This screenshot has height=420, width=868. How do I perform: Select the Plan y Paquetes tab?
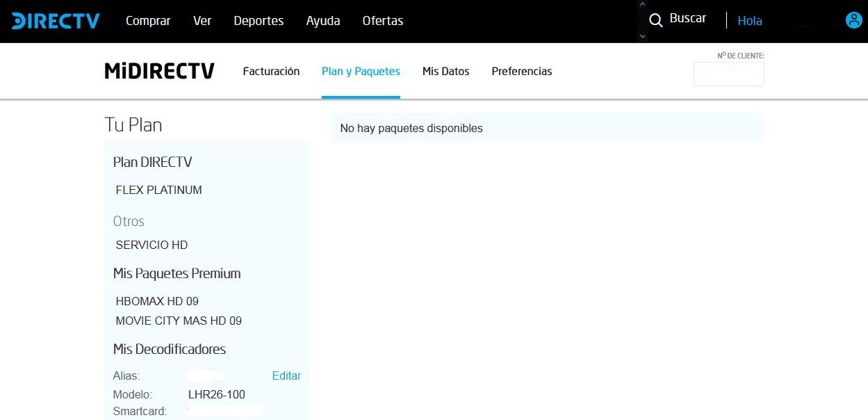coord(361,71)
